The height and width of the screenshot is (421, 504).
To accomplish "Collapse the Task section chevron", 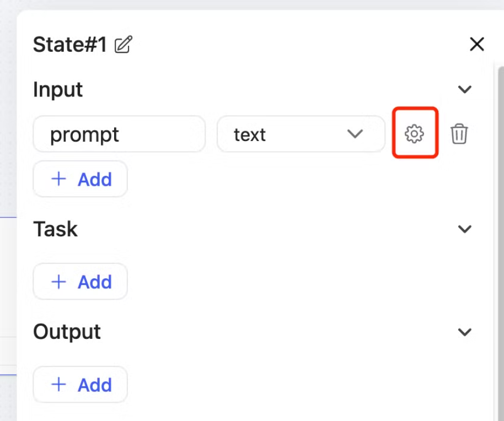I will [465, 229].
